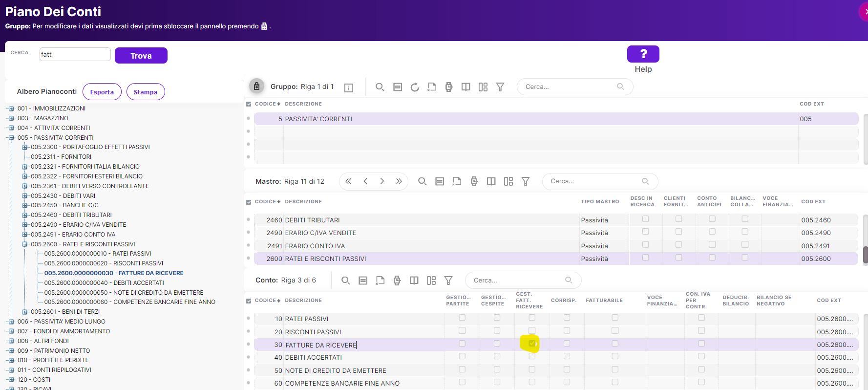The width and height of the screenshot is (868, 390).
Task: Open Help with the question mark button
Action: pos(643,54)
